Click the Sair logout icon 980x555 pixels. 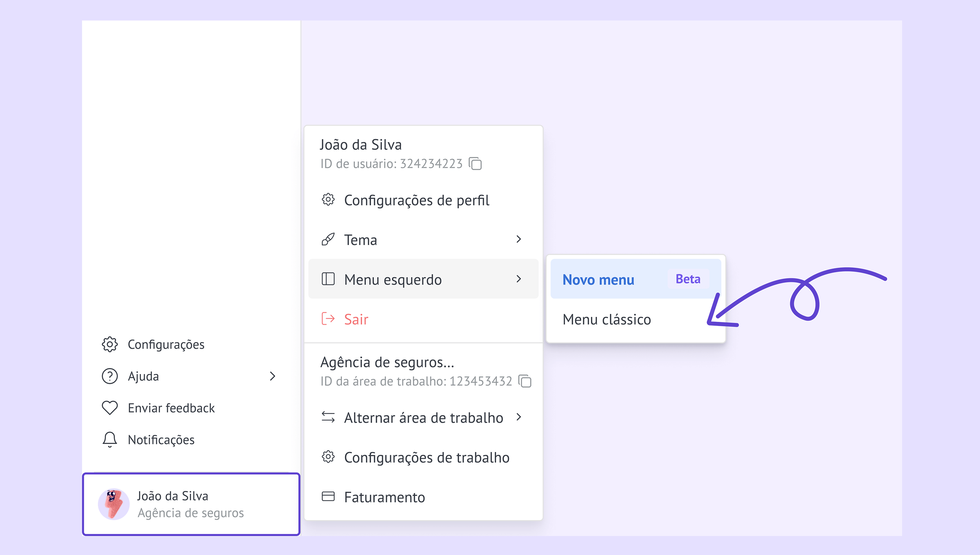pyautogui.click(x=328, y=319)
